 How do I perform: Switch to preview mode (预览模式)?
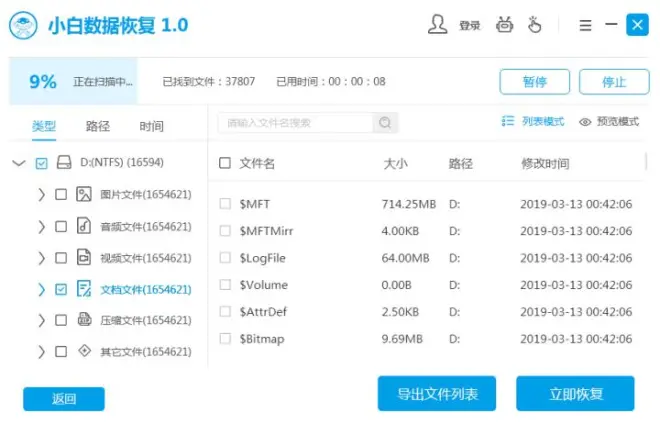(x=608, y=122)
